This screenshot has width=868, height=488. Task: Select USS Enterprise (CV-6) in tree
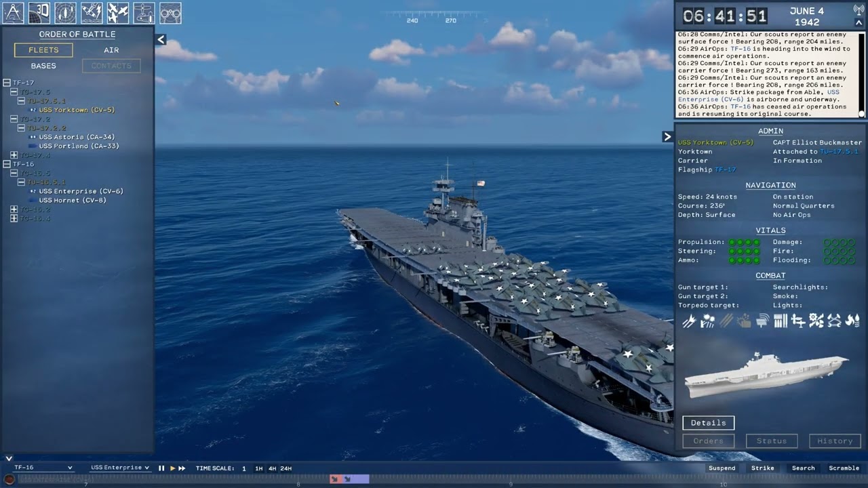[x=81, y=191]
